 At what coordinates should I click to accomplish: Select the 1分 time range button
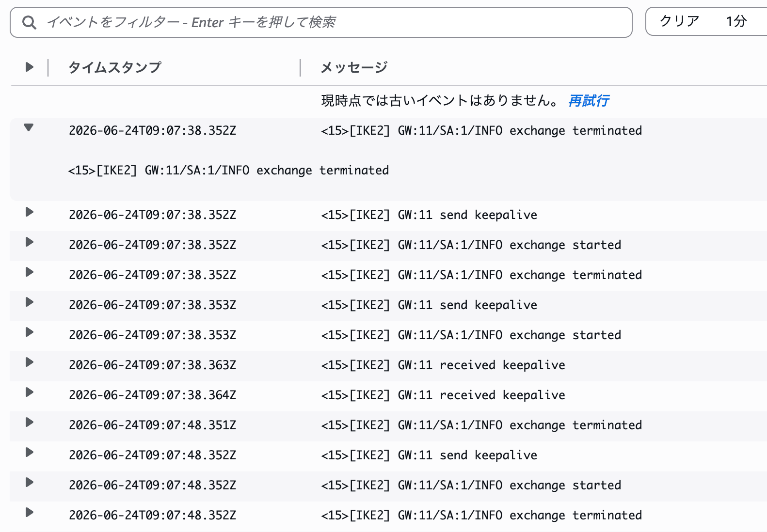pos(736,21)
